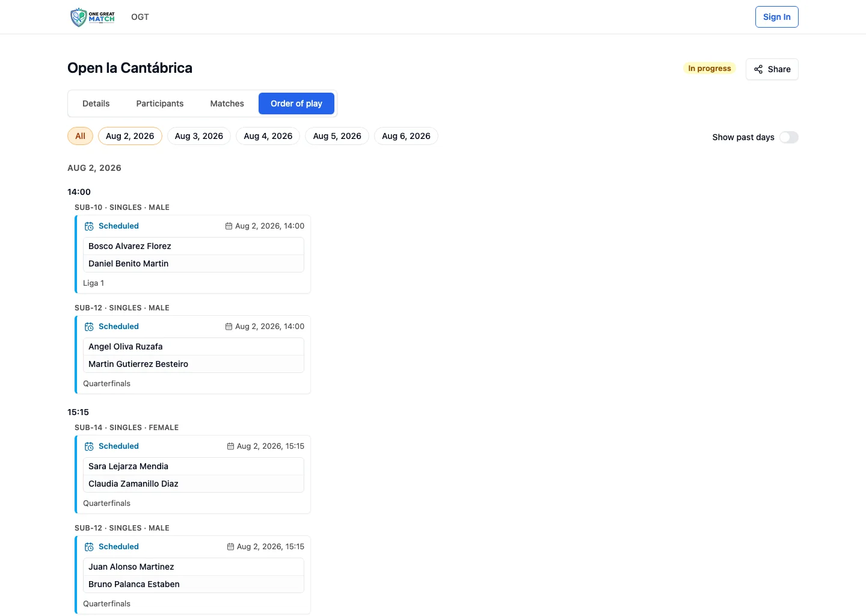Click the share icon in Share button
The width and height of the screenshot is (866, 616).
[x=758, y=69]
